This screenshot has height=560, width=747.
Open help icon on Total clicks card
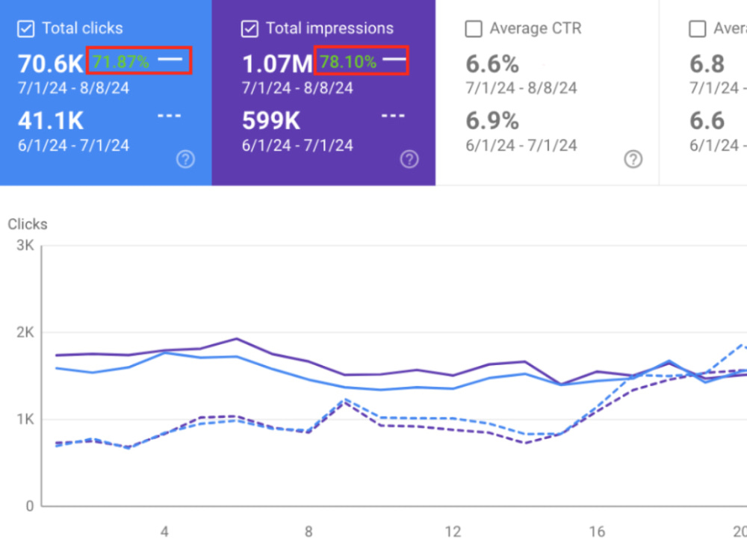(x=185, y=159)
